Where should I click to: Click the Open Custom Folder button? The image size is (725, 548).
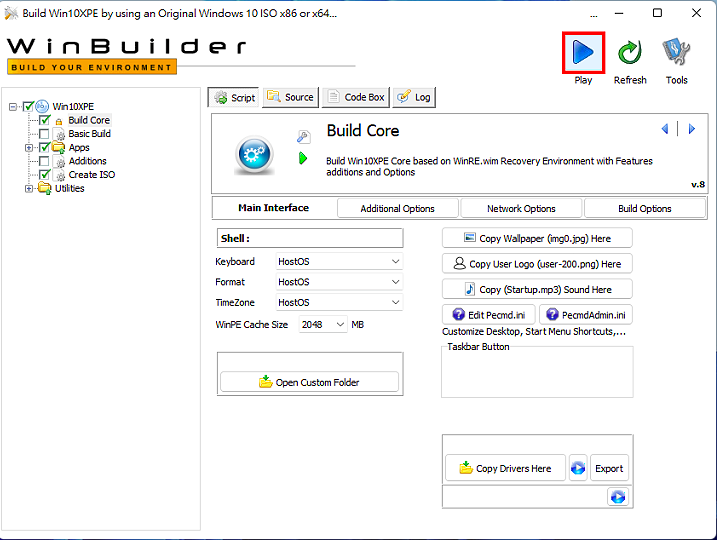[x=309, y=382]
